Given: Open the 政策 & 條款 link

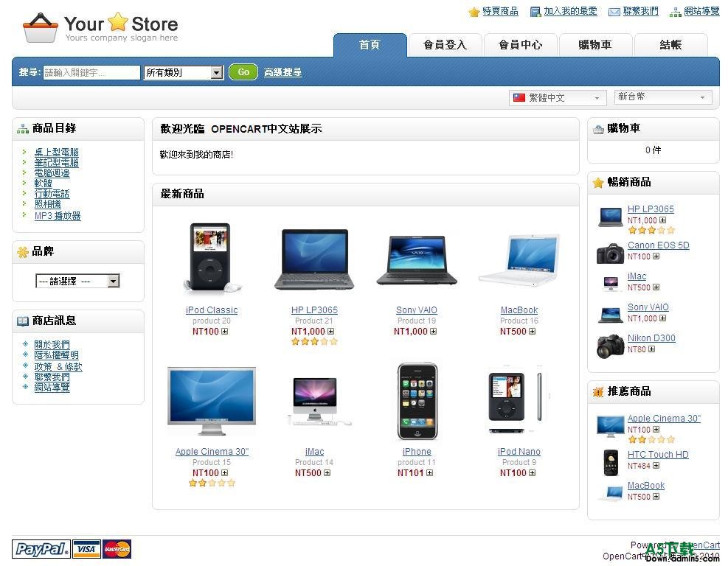Looking at the screenshot, I should (x=58, y=366).
